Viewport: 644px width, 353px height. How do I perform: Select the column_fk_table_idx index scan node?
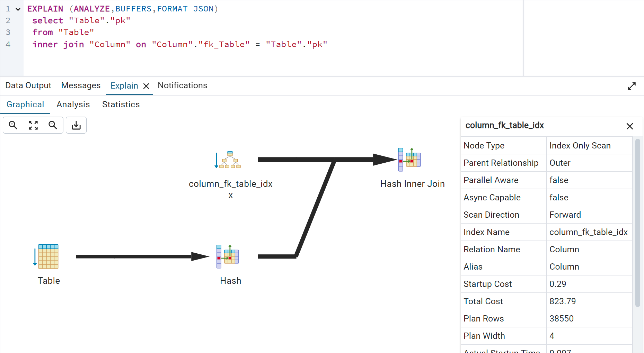230,160
